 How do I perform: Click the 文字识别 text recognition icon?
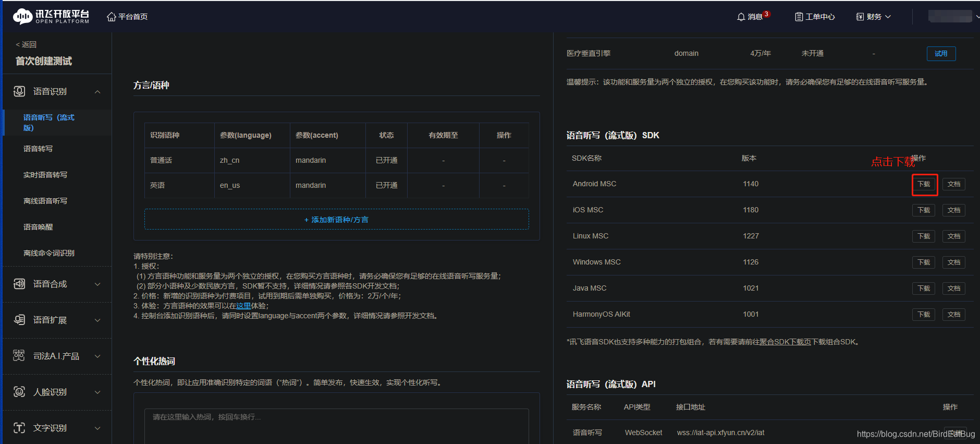[x=19, y=428]
